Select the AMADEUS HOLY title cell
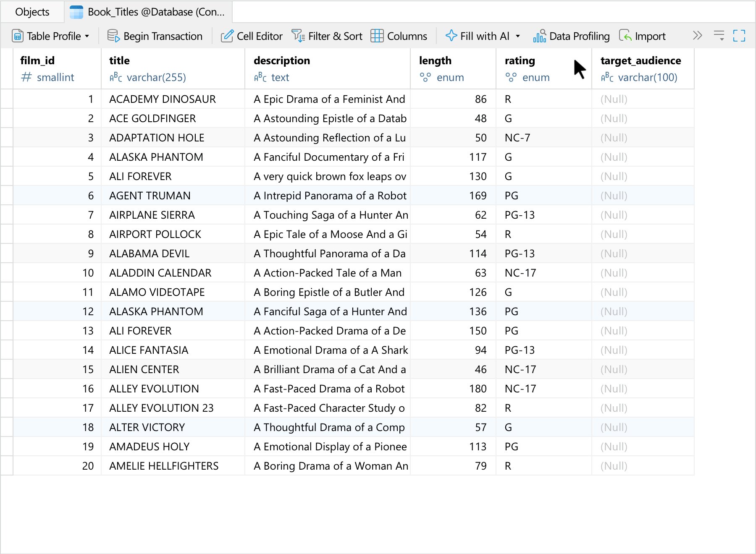 [x=173, y=447]
